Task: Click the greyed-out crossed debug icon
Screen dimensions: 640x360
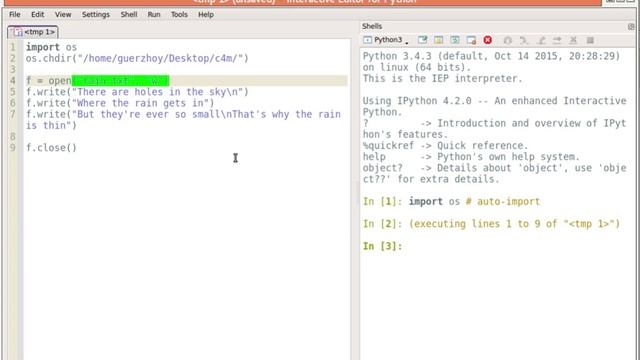Action: 573,40
